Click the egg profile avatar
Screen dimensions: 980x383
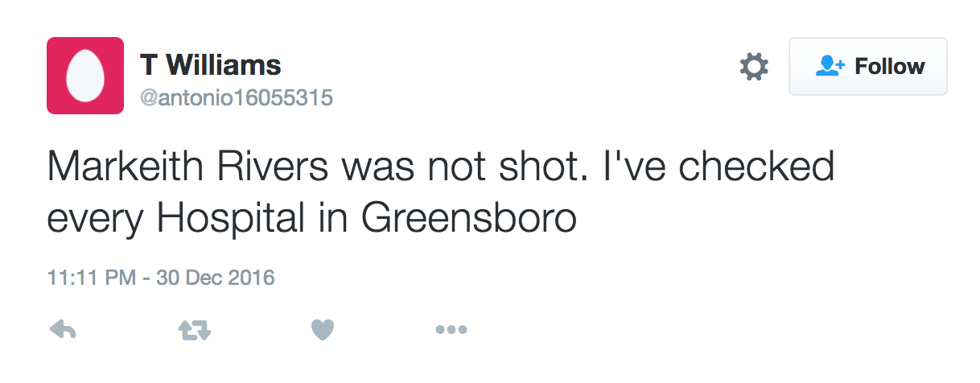pyautogui.click(x=85, y=76)
